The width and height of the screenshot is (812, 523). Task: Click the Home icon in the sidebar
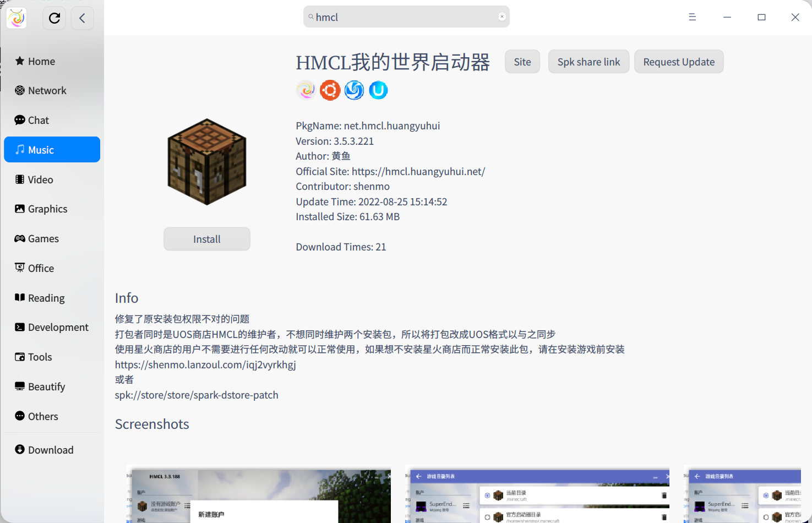pyautogui.click(x=19, y=61)
